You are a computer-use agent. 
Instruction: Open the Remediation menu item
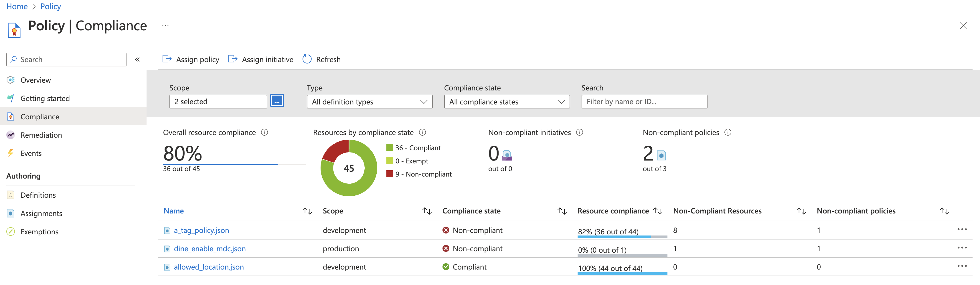(x=41, y=135)
